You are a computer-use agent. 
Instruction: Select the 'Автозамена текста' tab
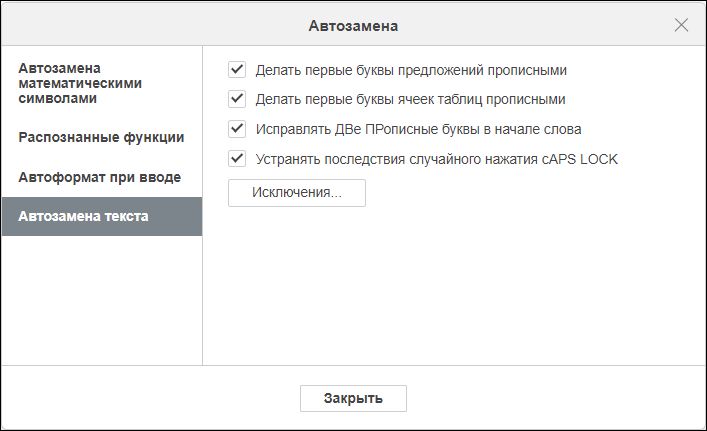click(x=102, y=216)
